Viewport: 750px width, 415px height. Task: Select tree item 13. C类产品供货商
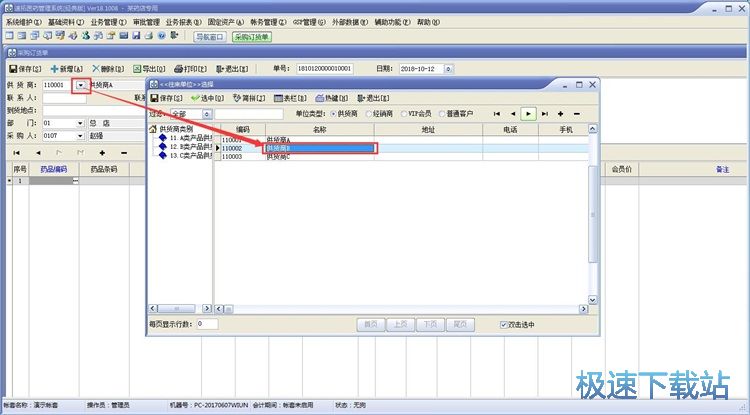point(191,156)
